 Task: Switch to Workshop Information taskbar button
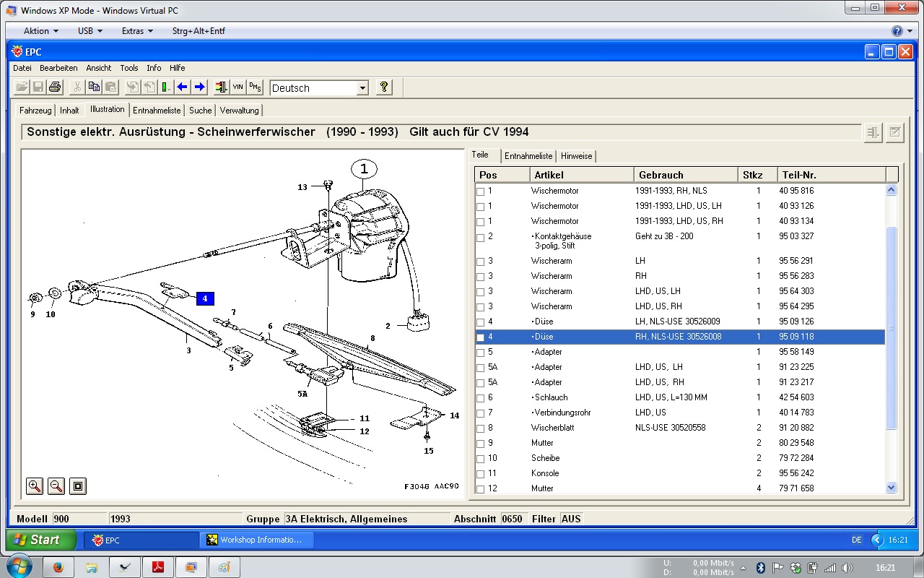[x=258, y=540]
